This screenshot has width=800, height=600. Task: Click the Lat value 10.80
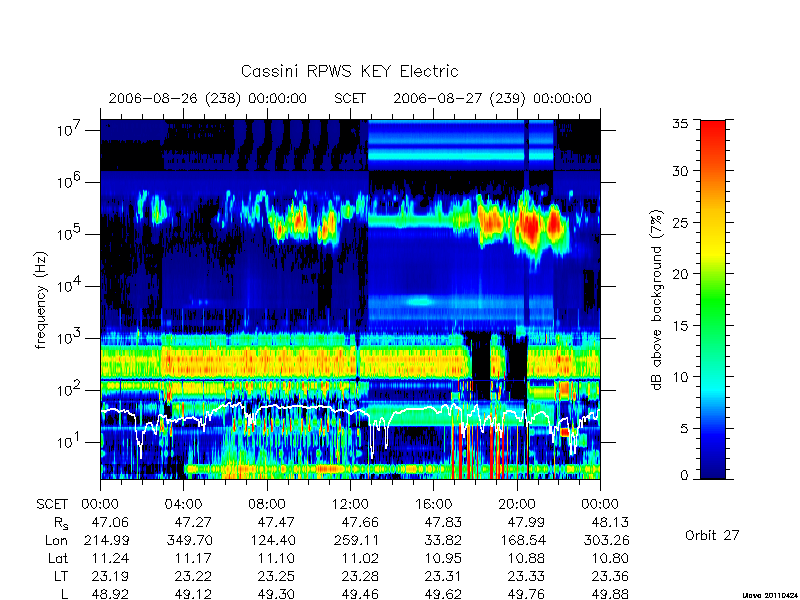(610, 559)
